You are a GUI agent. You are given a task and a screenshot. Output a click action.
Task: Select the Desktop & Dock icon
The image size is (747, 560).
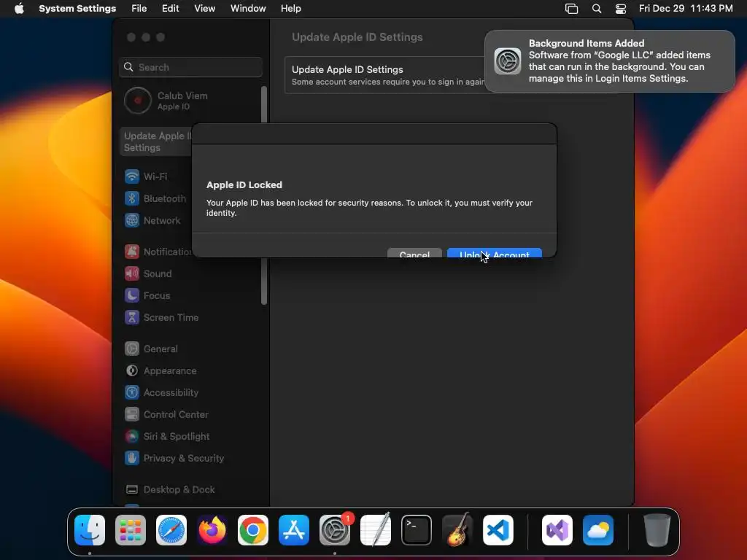pyautogui.click(x=132, y=489)
